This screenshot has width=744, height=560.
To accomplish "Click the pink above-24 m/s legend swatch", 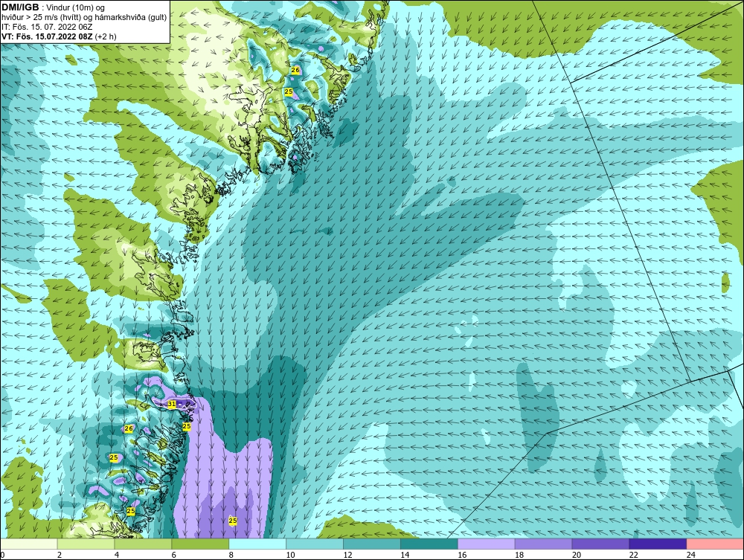I will (715, 544).
